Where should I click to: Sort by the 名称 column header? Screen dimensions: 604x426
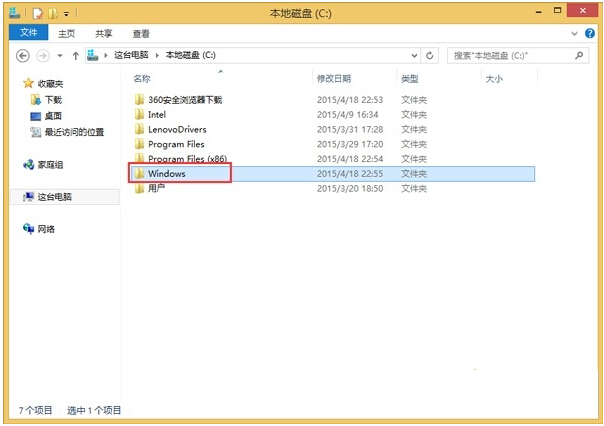point(142,78)
